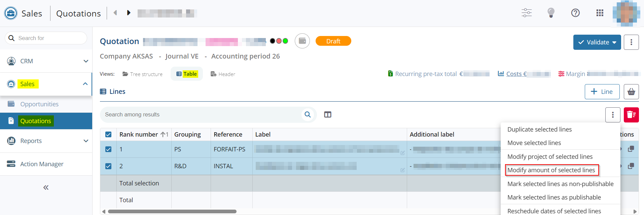Open the Costs link
This screenshot has height=215, width=644.
514,74
